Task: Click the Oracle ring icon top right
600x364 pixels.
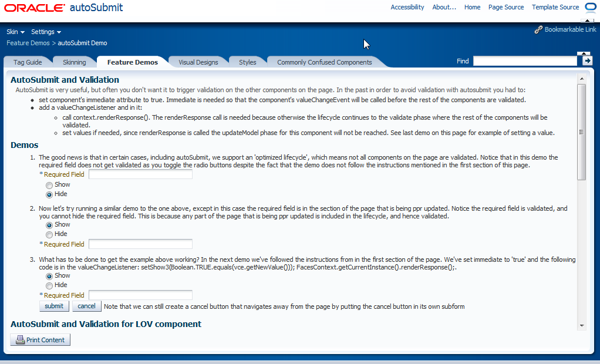Action: pos(591,7)
